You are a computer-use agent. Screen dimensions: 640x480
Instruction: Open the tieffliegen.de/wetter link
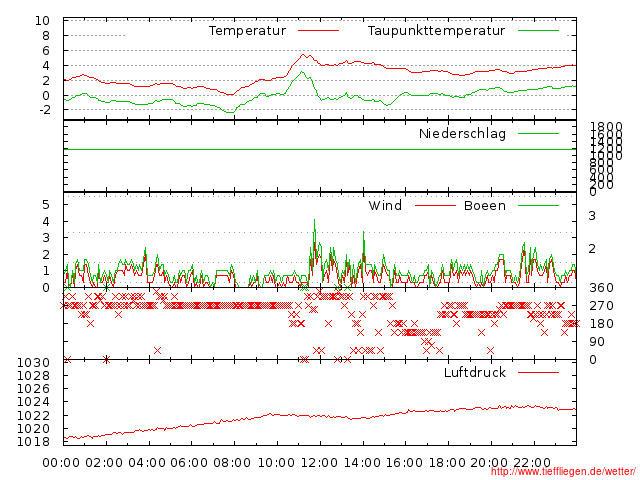point(563,472)
